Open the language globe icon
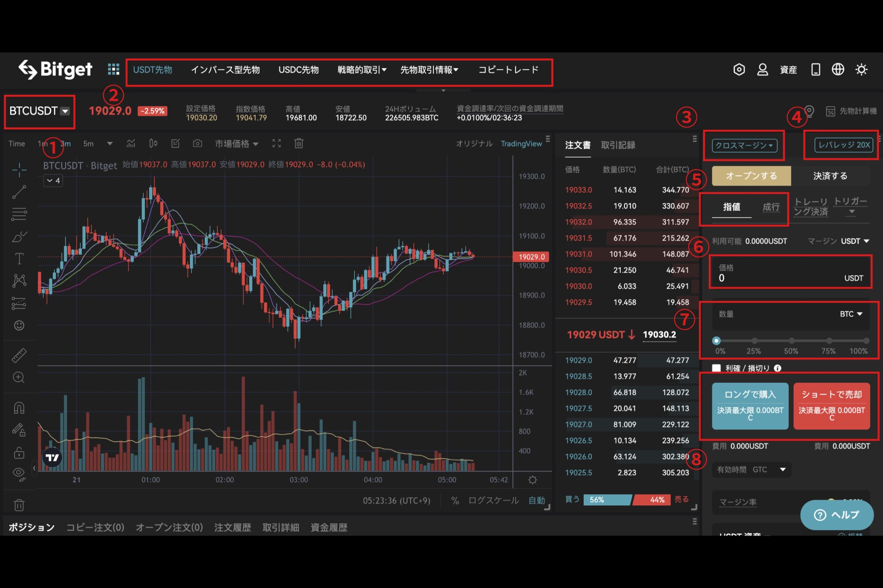Viewport: 883px width, 588px height. (837, 69)
